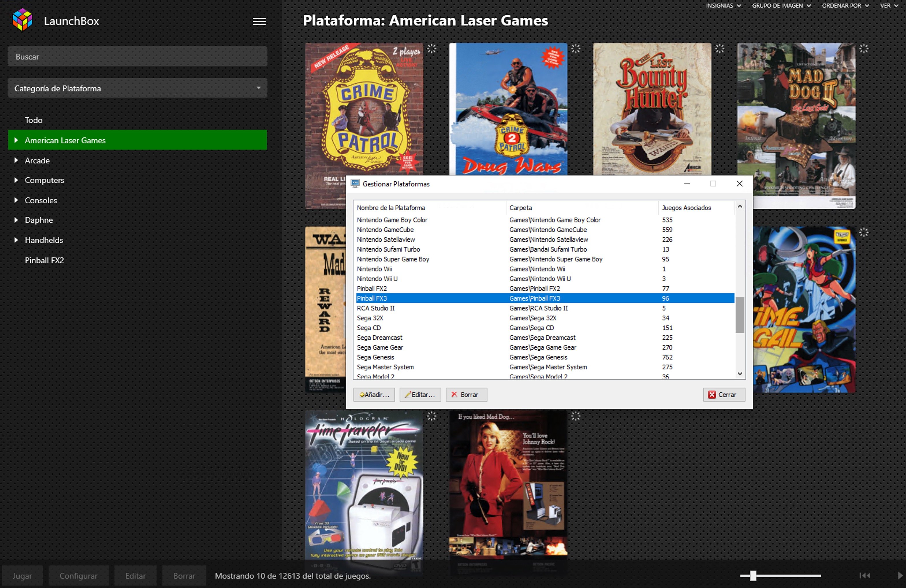Open the INSIGNIAS menu
Screen dimensions: 906x588
point(723,5)
